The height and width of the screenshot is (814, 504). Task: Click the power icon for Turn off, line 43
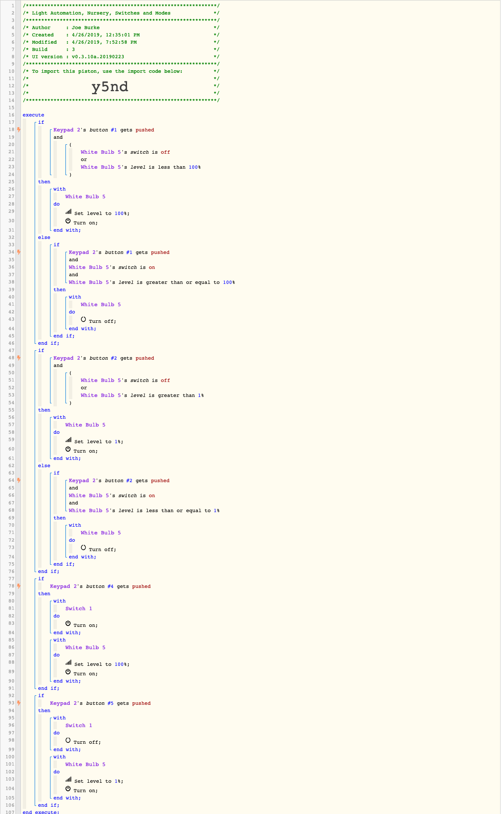tap(83, 319)
